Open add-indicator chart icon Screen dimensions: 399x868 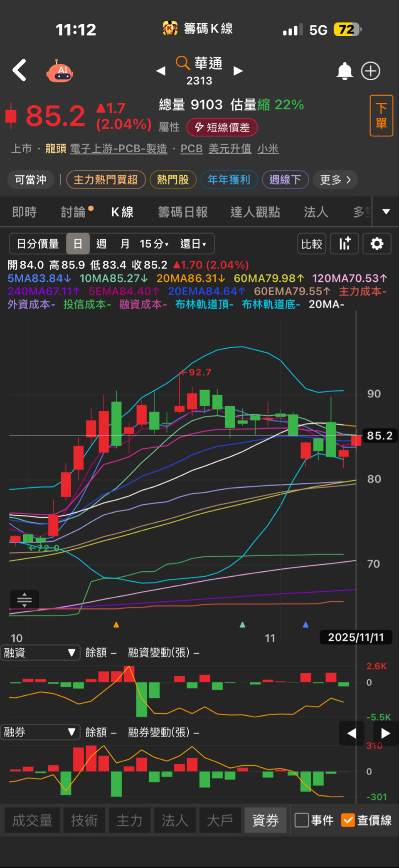coord(345,244)
